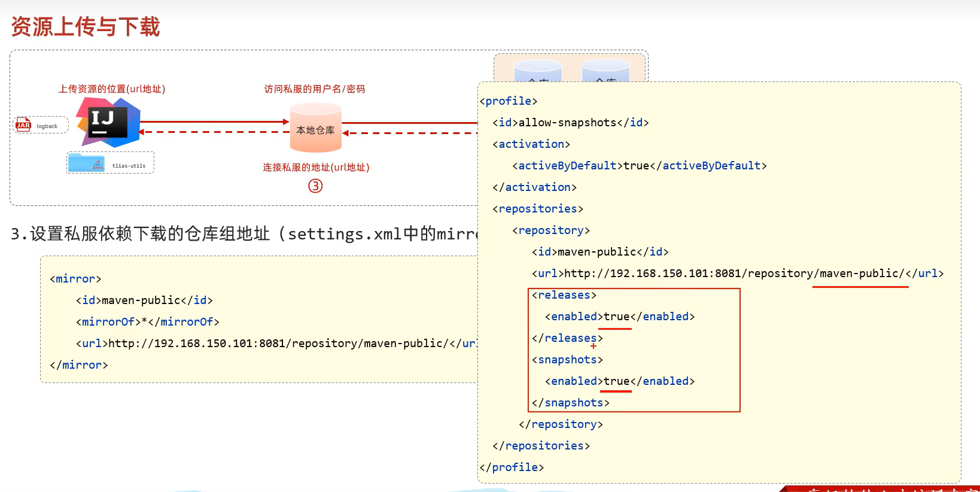
Task: Click the tlias-utils folder icon
Action: point(86,163)
